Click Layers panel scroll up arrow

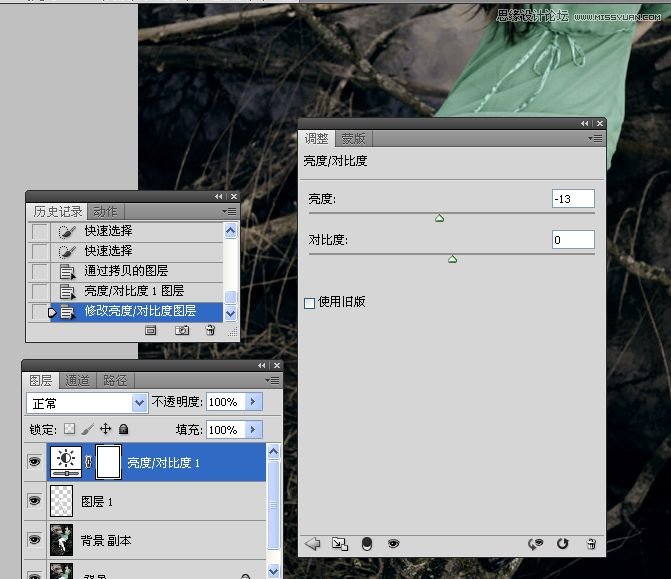273,451
